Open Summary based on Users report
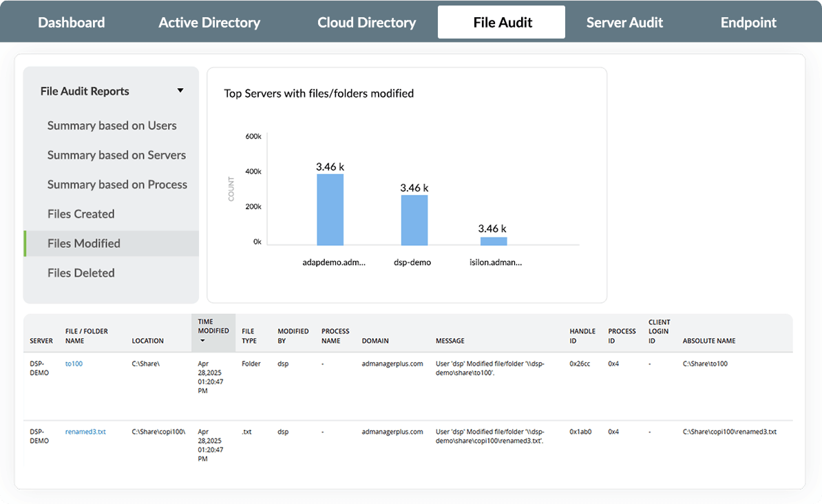The height and width of the screenshot is (504, 822). (112, 125)
